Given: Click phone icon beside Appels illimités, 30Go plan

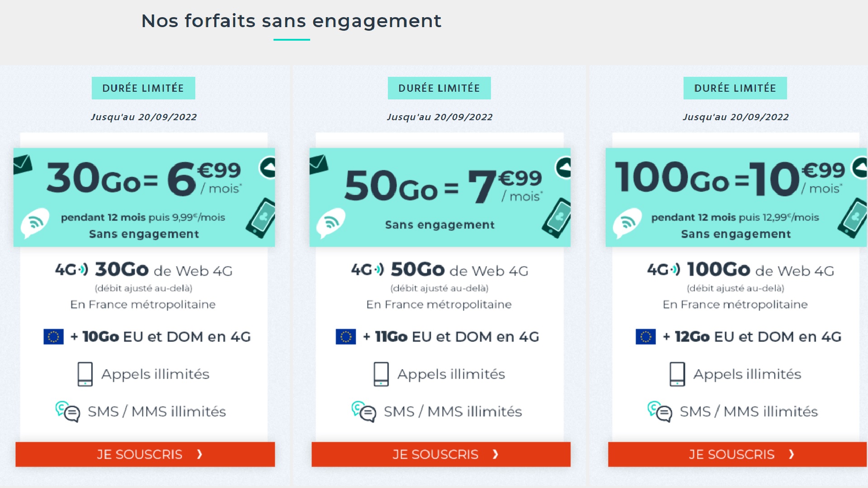Looking at the screenshot, I should pos(85,374).
